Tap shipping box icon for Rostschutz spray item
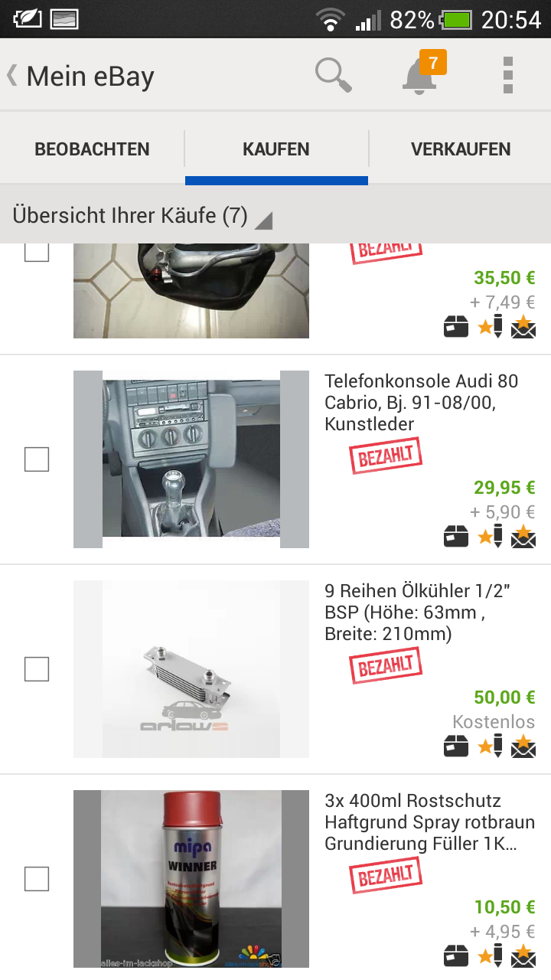Image resolution: width=551 pixels, height=980 pixels. tap(456, 956)
